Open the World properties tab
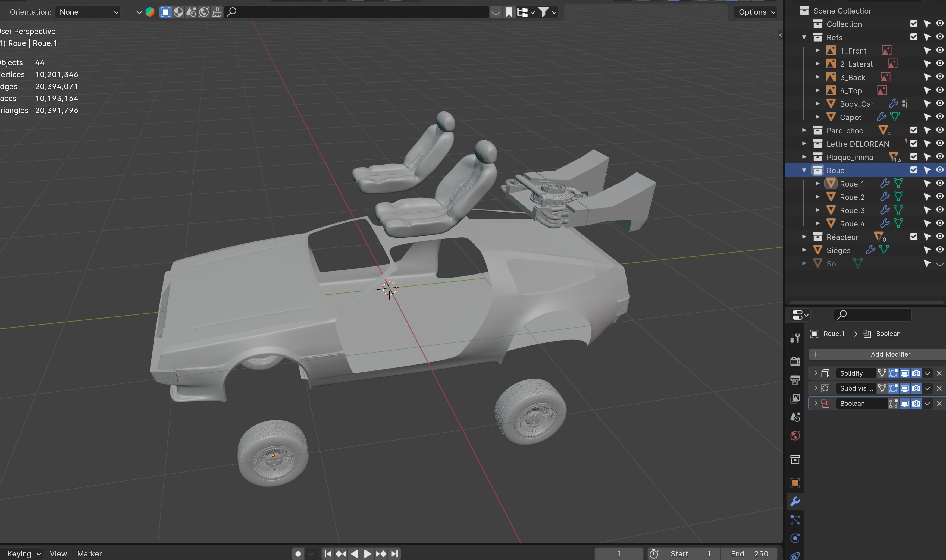946x560 pixels. [x=795, y=436]
